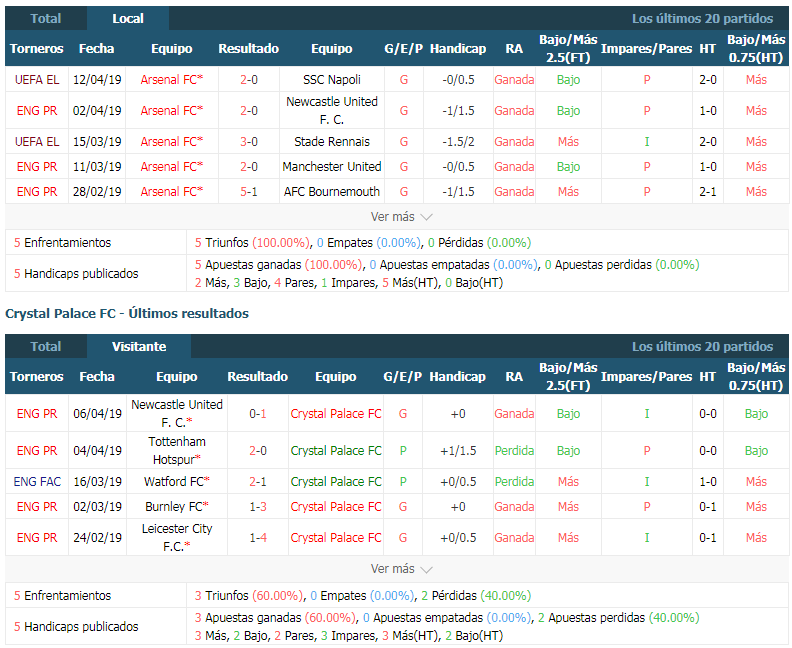This screenshot has height=648, width=792.
Task: Select the Visitante tab
Action: tap(139, 346)
